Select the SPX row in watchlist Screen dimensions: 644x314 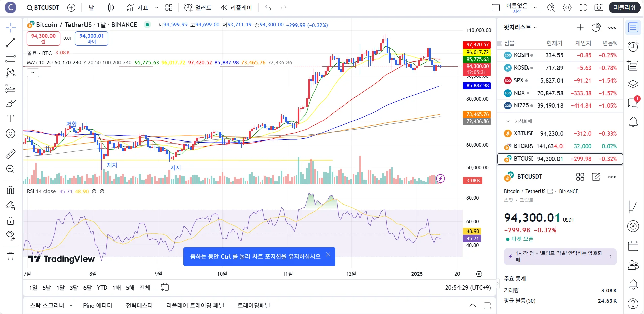[560, 81]
